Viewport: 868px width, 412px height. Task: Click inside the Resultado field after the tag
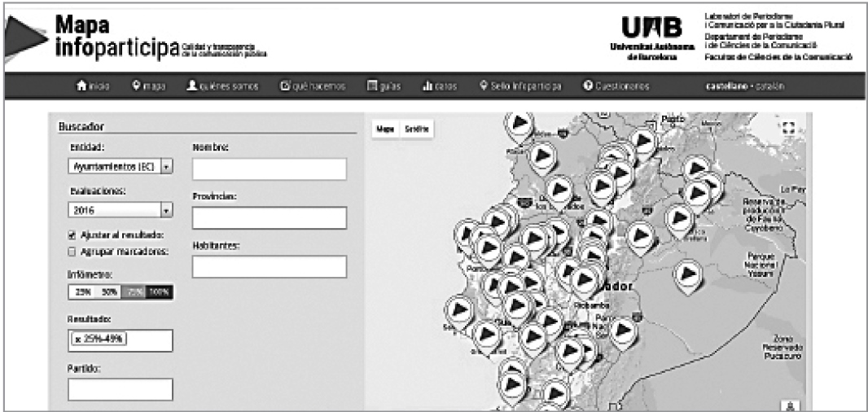(x=148, y=340)
